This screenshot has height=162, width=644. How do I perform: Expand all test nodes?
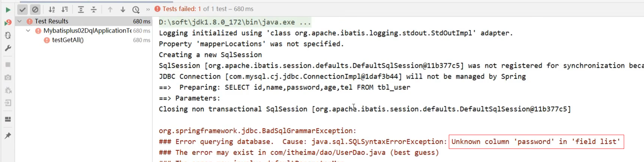point(81,10)
